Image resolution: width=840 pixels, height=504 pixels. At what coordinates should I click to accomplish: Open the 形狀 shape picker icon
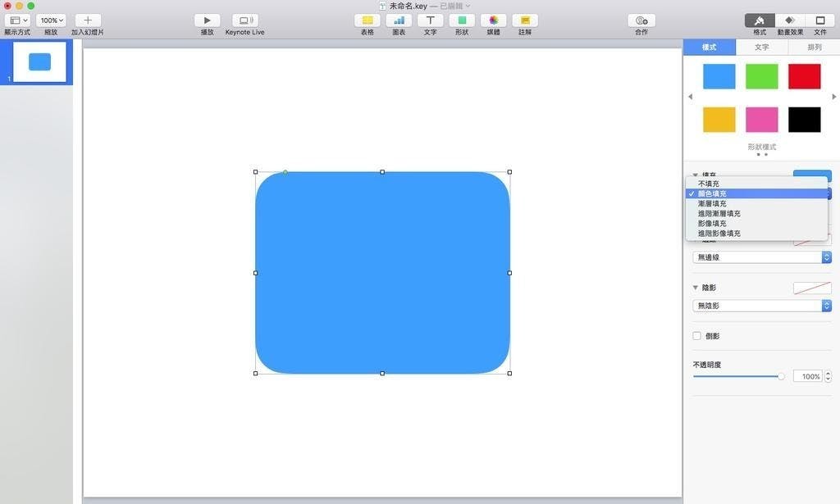tap(462, 20)
